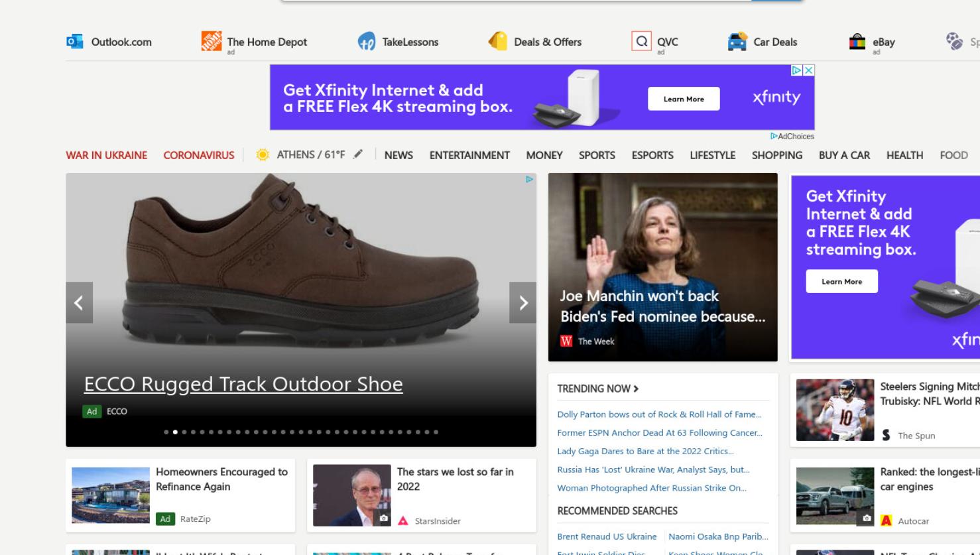
Task: Click the Car Deals car icon
Action: pyautogui.click(x=737, y=42)
